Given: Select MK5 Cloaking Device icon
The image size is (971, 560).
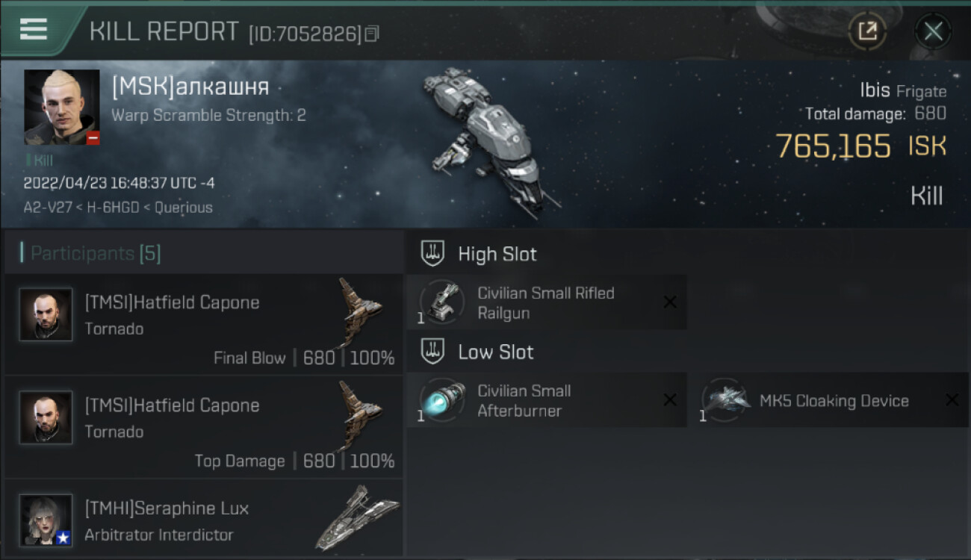Looking at the screenshot, I should (x=725, y=400).
